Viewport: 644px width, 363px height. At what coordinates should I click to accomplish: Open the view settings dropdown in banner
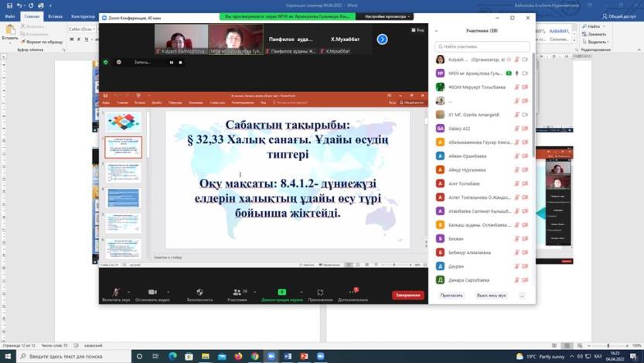click(387, 16)
